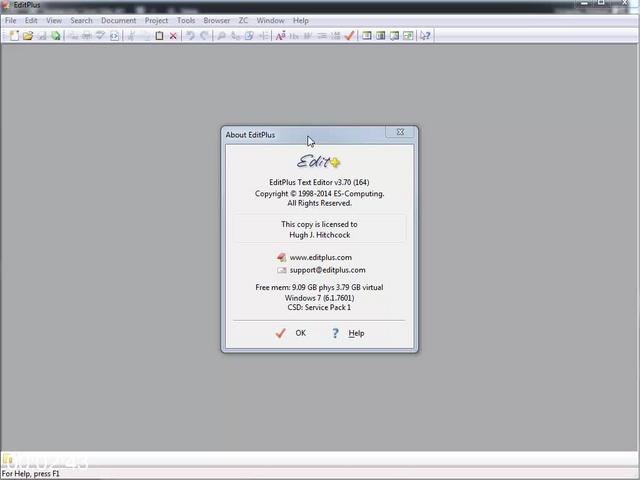Toggle the Cliptext window icon
This screenshot has height=480, width=640.
[367, 36]
